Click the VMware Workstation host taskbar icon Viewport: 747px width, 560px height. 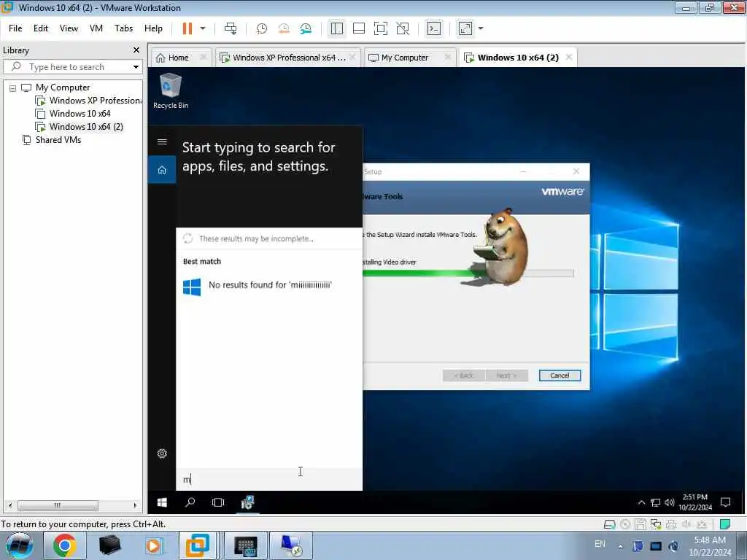tap(198, 545)
